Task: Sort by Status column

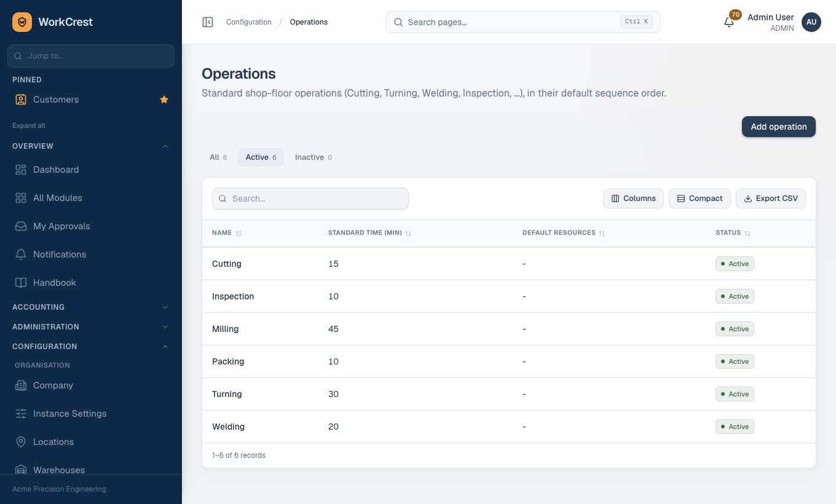Action: [x=733, y=233]
